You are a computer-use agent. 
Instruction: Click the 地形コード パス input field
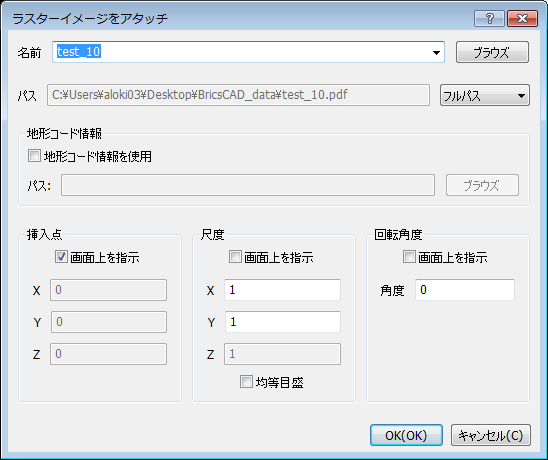point(248,185)
